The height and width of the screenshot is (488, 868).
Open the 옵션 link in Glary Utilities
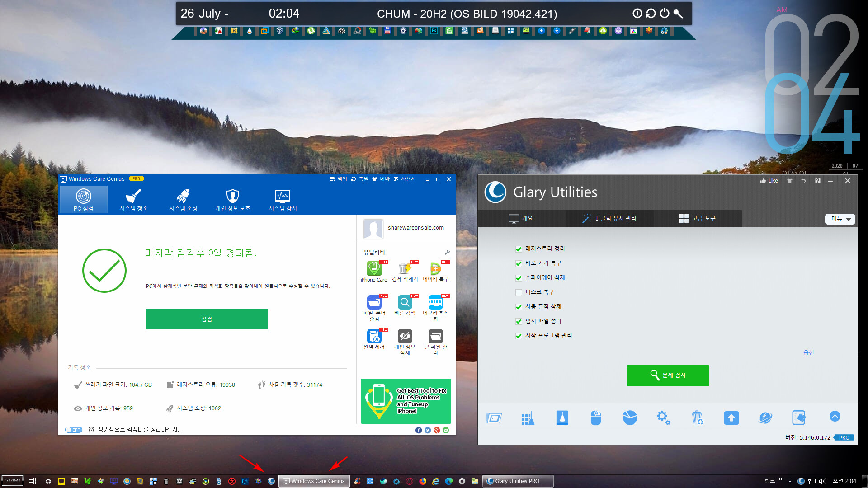pyautogui.click(x=809, y=352)
